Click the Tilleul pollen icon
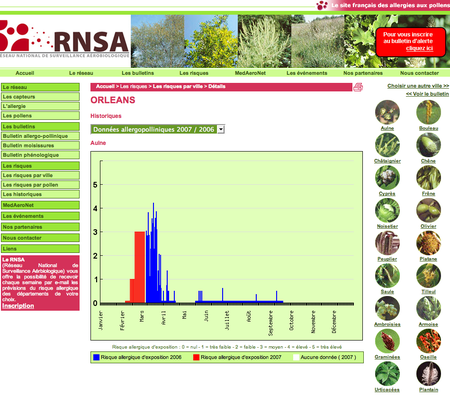The width and height of the screenshot is (450, 395). click(x=428, y=276)
